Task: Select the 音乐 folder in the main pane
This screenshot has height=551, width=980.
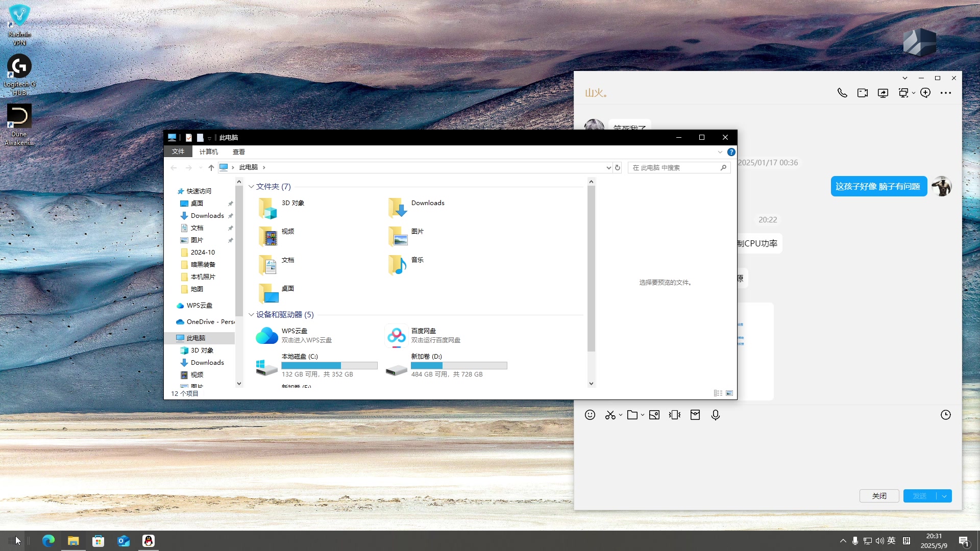Action: pyautogui.click(x=406, y=265)
